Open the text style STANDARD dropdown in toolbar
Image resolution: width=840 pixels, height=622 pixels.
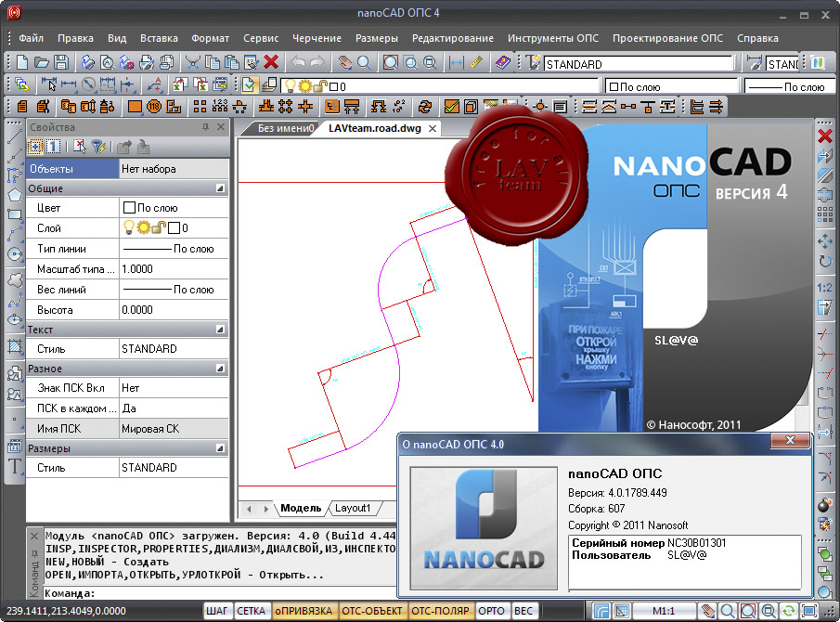pos(639,64)
